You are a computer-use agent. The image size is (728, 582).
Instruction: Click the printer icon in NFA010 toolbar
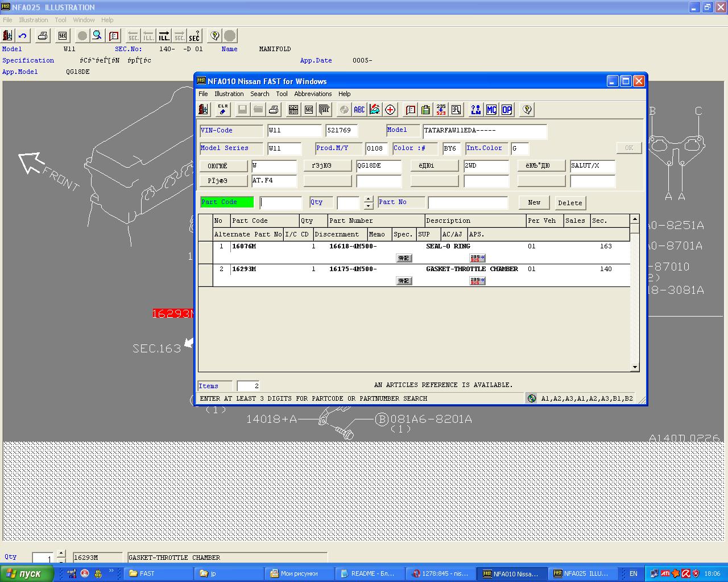tap(274, 110)
